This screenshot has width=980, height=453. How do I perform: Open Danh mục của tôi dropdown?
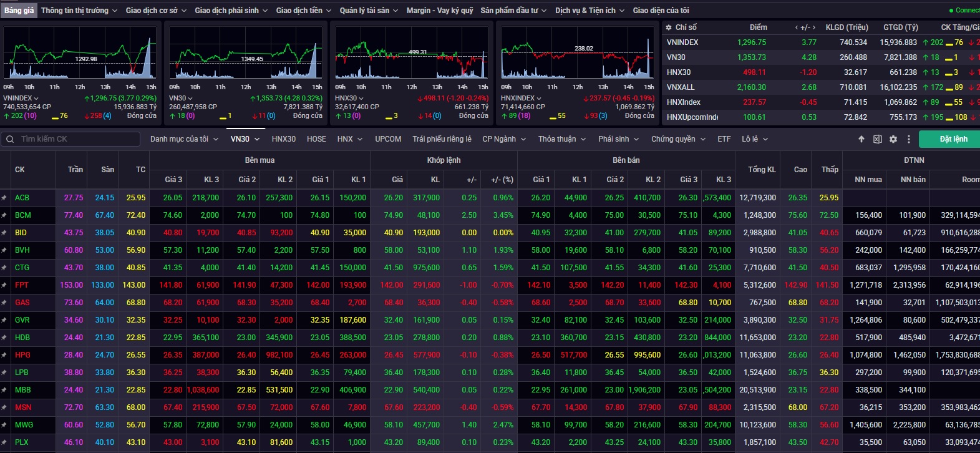pyautogui.click(x=184, y=139)
